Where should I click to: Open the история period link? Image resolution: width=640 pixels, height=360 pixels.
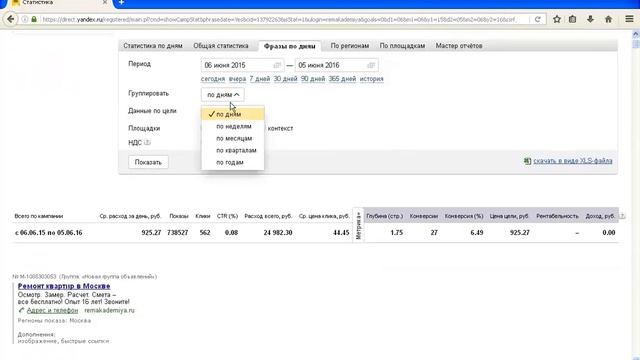tap(371, 79)
